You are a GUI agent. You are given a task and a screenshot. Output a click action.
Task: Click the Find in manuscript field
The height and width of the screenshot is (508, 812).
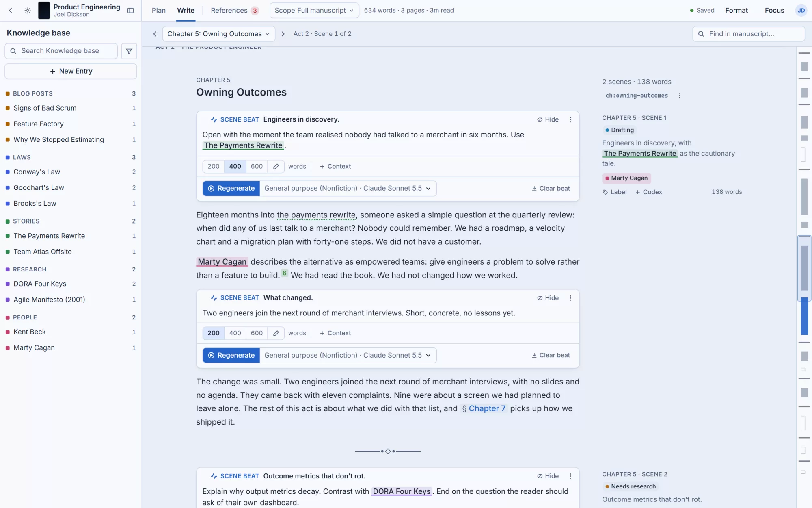(x=748, y=34)
